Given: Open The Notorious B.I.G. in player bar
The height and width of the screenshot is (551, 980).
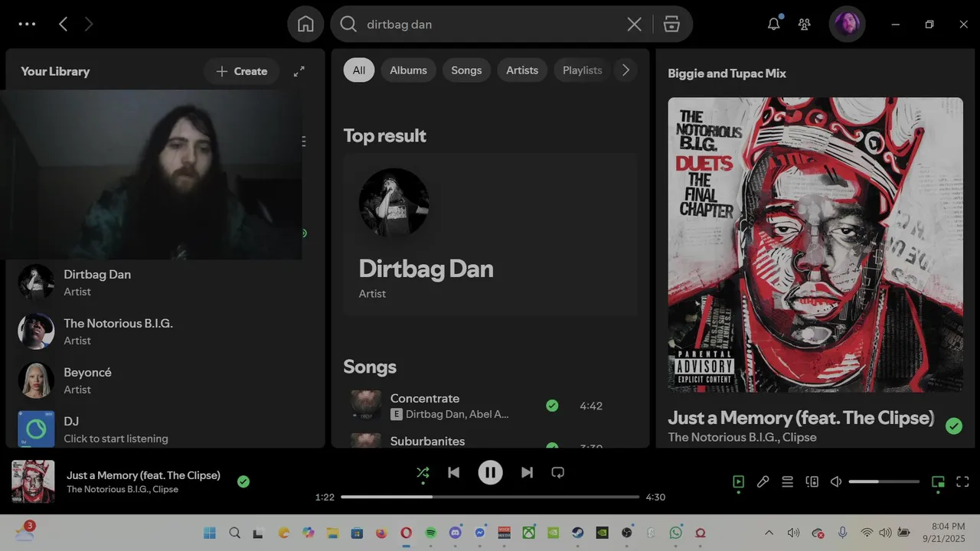Looking at the screenshot, I should click(106, 489).
